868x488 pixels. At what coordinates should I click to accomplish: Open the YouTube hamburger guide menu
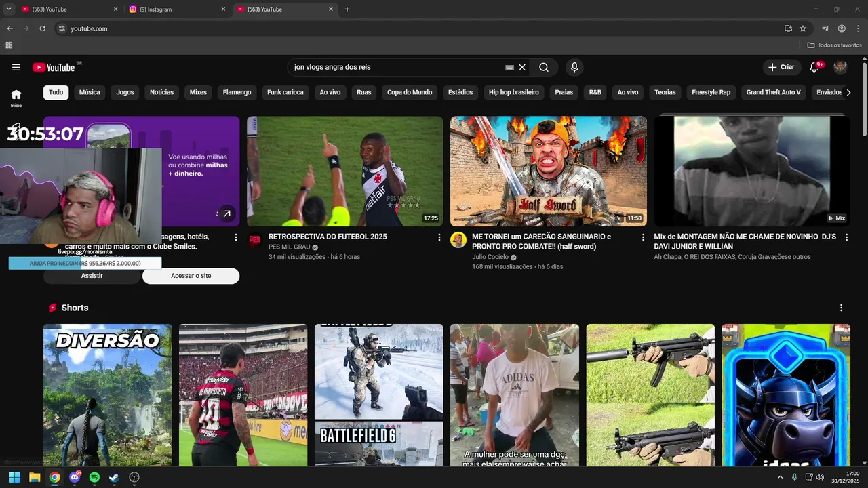[16, 67]
